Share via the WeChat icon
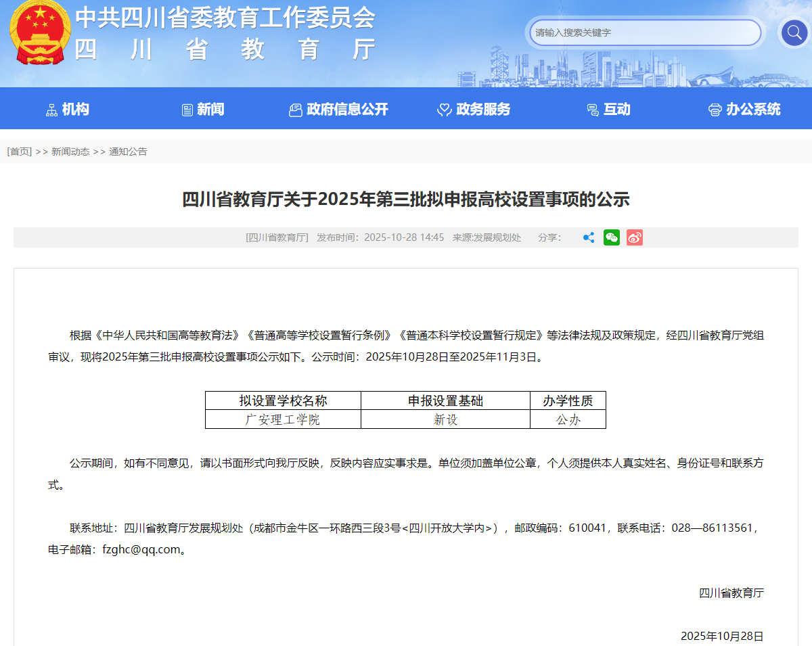This screenshot has width=812, height=646. point(611,237)
